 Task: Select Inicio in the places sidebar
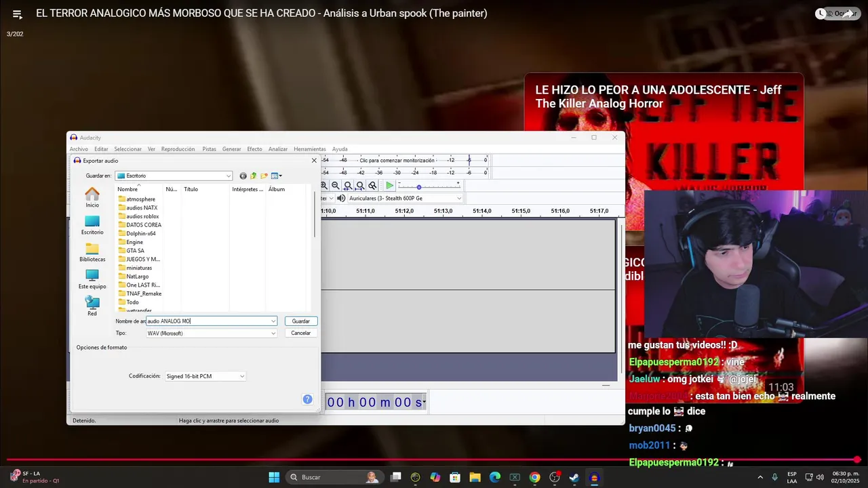coord(92,198)
